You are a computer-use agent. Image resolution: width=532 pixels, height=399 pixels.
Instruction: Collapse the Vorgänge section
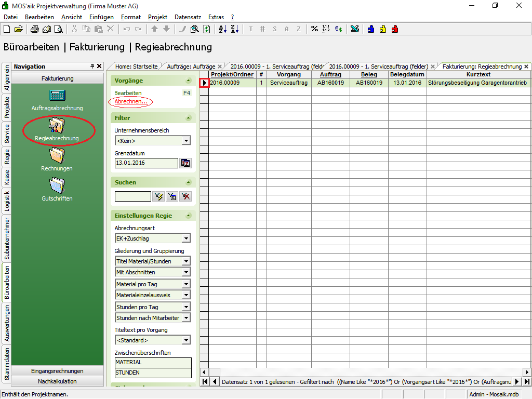point(188,81)
